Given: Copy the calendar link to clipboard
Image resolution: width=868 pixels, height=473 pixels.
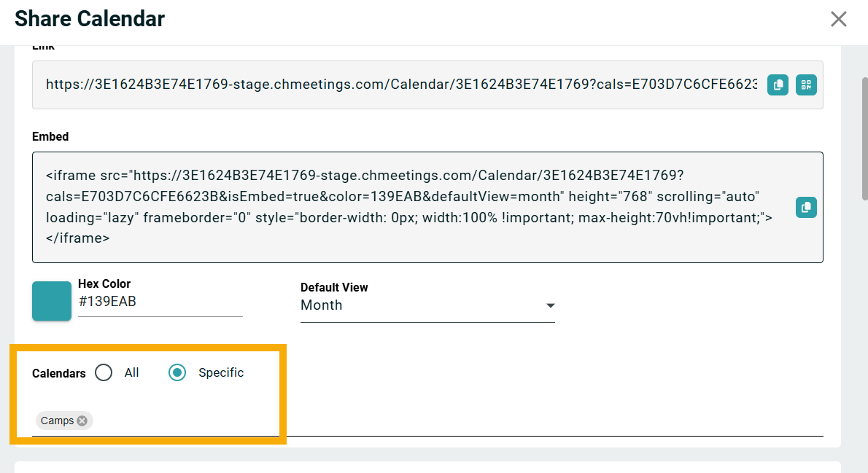Looking at the screenshot, I should [778, 85].
